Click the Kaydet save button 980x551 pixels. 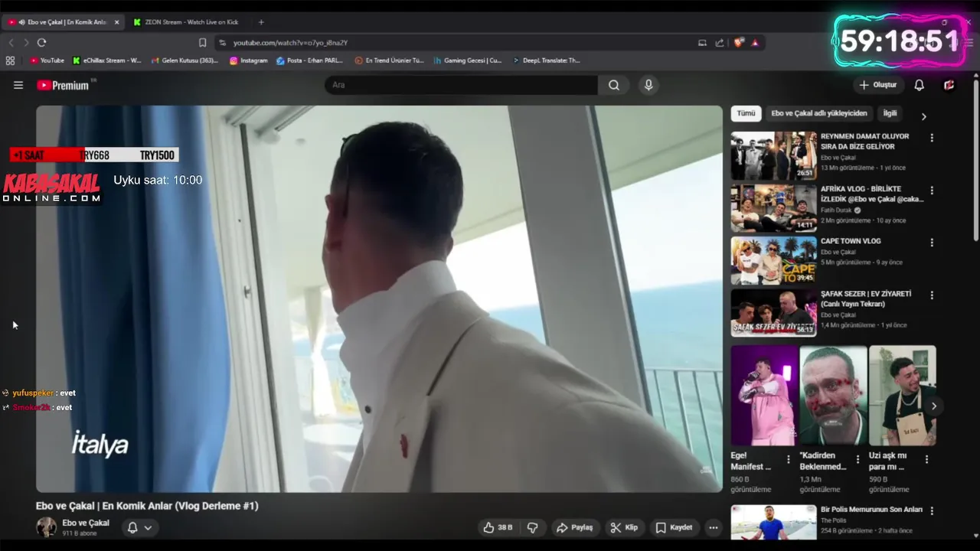coord(675,527)
